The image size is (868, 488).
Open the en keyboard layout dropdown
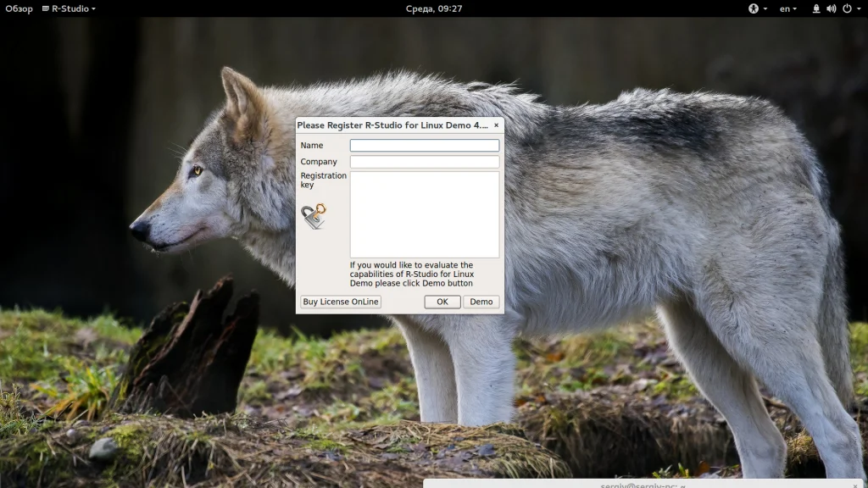click(x=787, y=8)
